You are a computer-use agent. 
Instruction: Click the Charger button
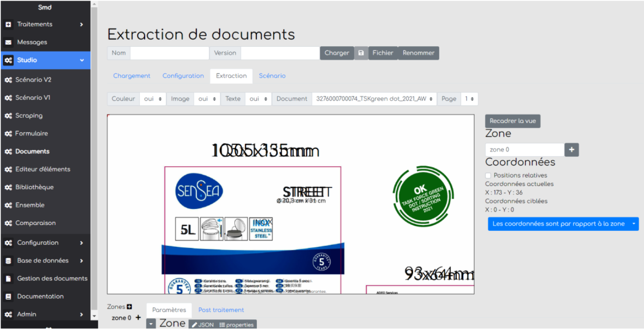click(337, 53)
